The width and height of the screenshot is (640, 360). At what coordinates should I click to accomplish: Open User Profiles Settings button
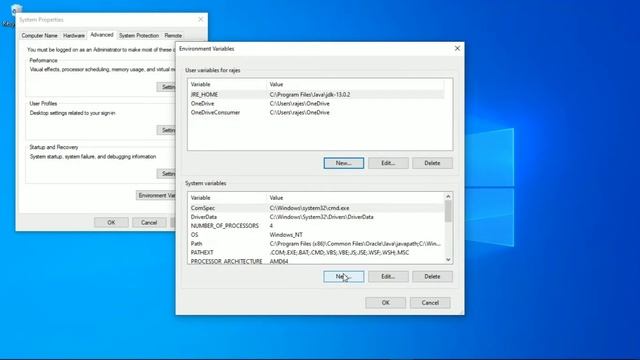(166, 130)
